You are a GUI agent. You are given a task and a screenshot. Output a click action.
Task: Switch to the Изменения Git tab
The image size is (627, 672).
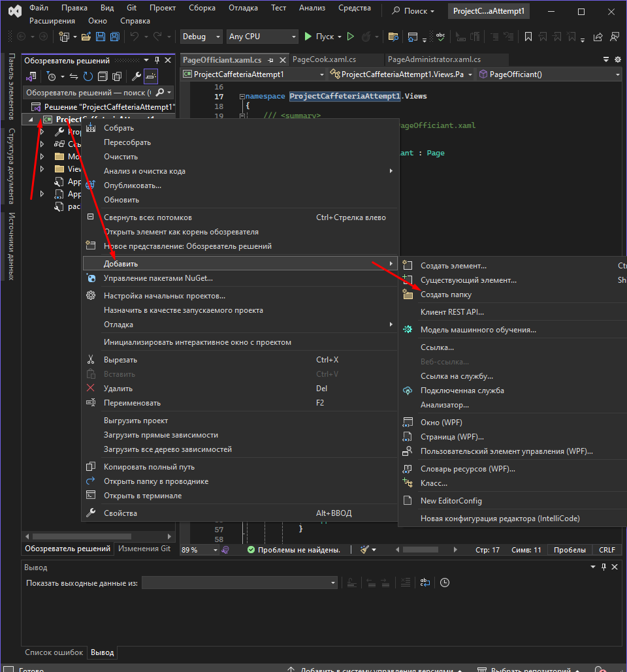coord(144,549)
